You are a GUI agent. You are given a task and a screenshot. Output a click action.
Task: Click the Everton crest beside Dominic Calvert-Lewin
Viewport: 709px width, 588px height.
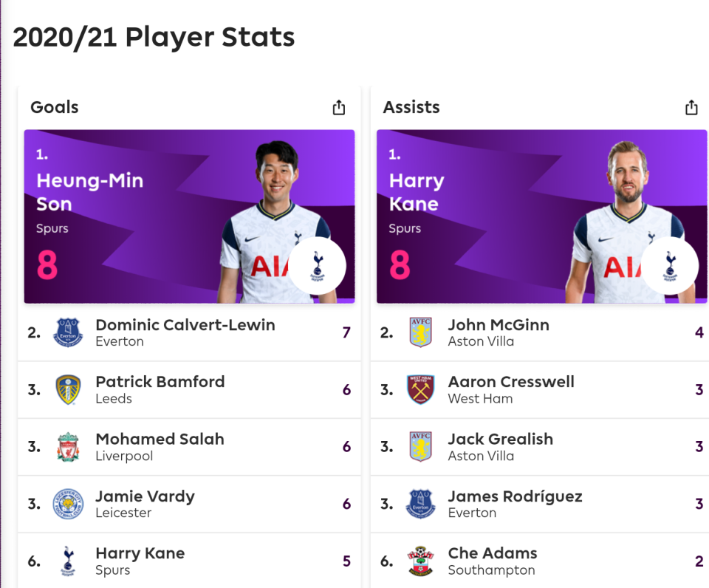tap(68, 332)
